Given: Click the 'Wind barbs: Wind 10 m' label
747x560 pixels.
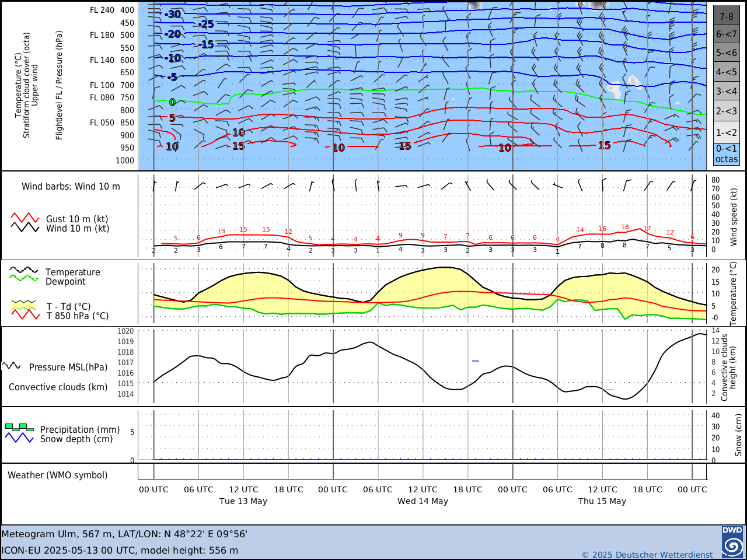Looking at the screenshot, I should click(71, 187).
